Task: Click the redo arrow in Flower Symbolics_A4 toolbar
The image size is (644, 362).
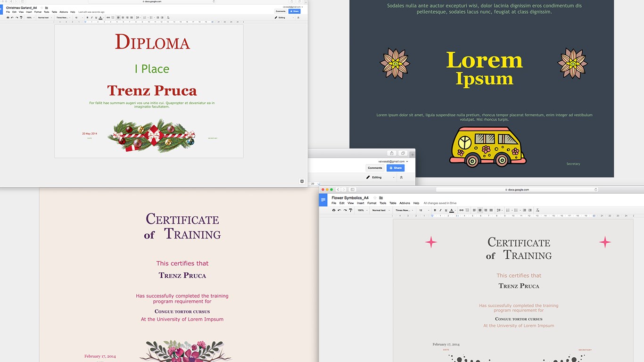Action: coord(345,210)
